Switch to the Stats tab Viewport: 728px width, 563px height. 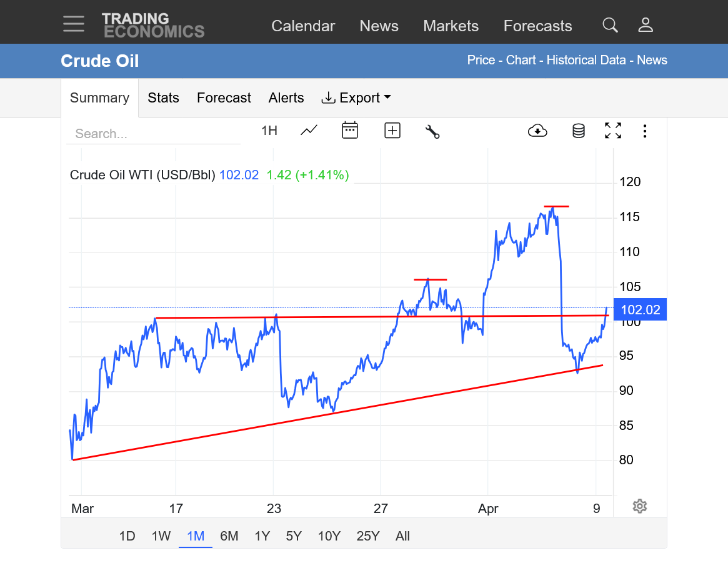click(x=163, y=98)
